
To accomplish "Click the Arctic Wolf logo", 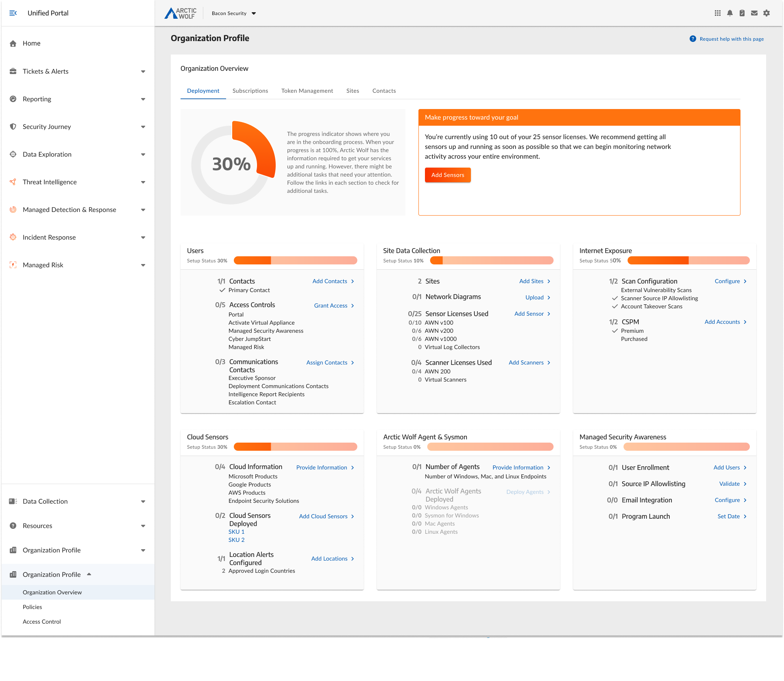I will pyautogui.click(x=180, y=13).
